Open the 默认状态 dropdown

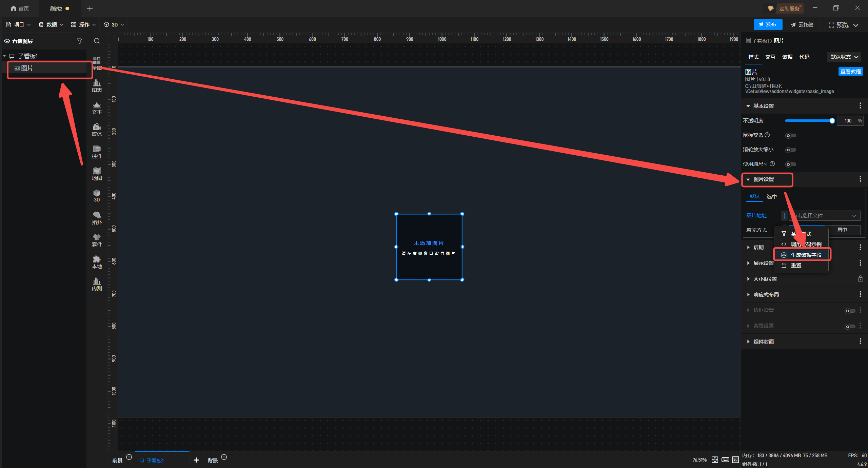point(844,57)
